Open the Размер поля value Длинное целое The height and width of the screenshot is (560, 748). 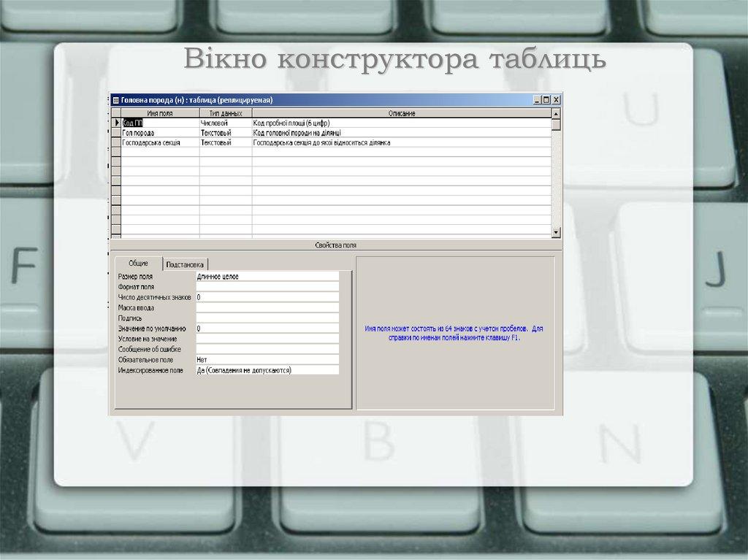[x=267, y=277]
